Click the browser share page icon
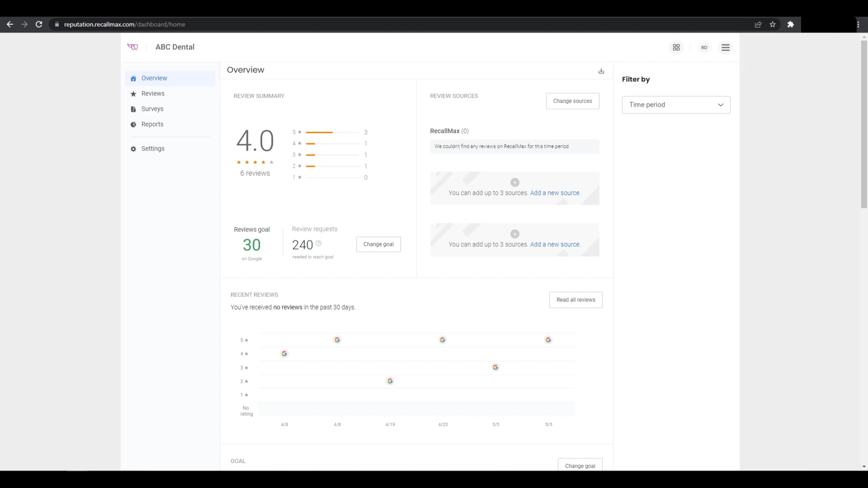 coord(758,24)
